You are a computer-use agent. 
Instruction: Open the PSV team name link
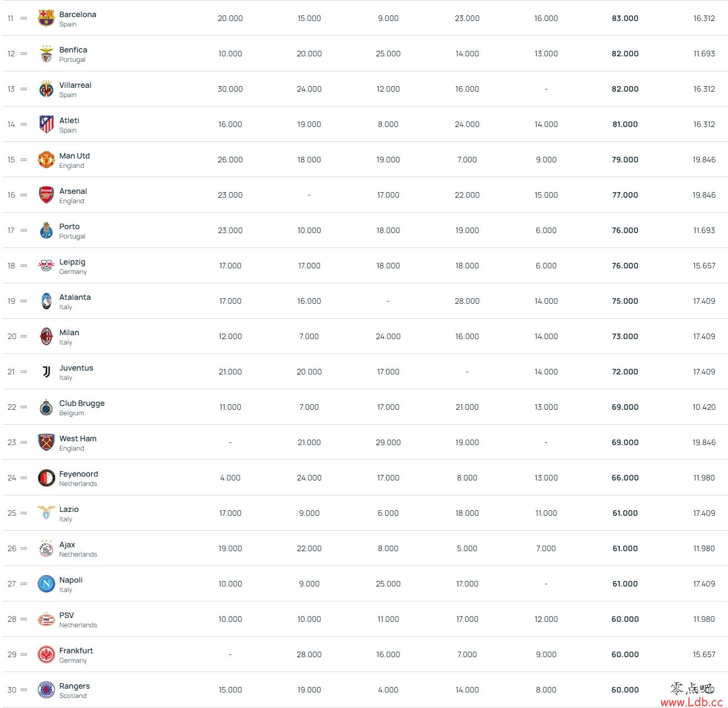point(66,615)
